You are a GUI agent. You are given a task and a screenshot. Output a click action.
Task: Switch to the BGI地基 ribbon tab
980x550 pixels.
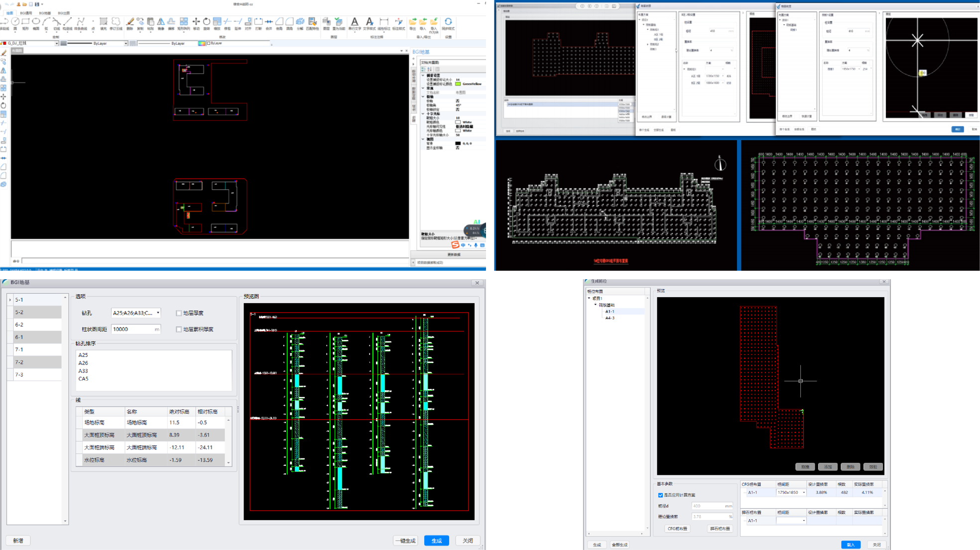[x=45, y=13]
